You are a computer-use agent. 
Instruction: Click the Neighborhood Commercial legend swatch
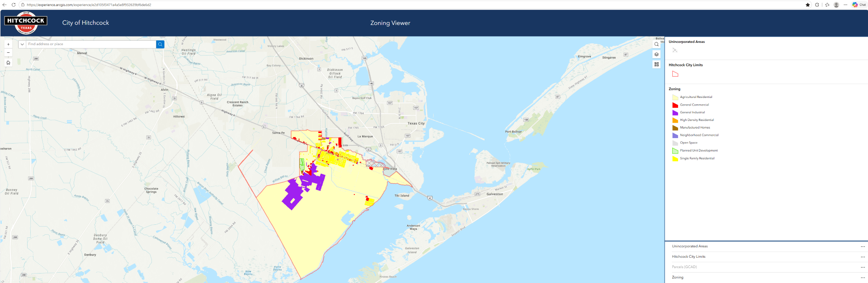point(675,135)
